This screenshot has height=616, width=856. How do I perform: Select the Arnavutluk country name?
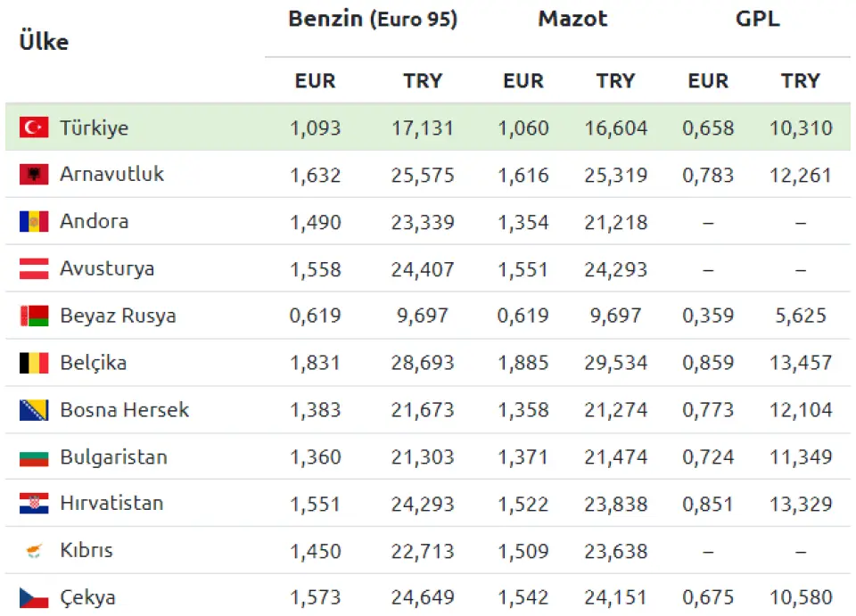pyautogui.click(x=111, y=174)
